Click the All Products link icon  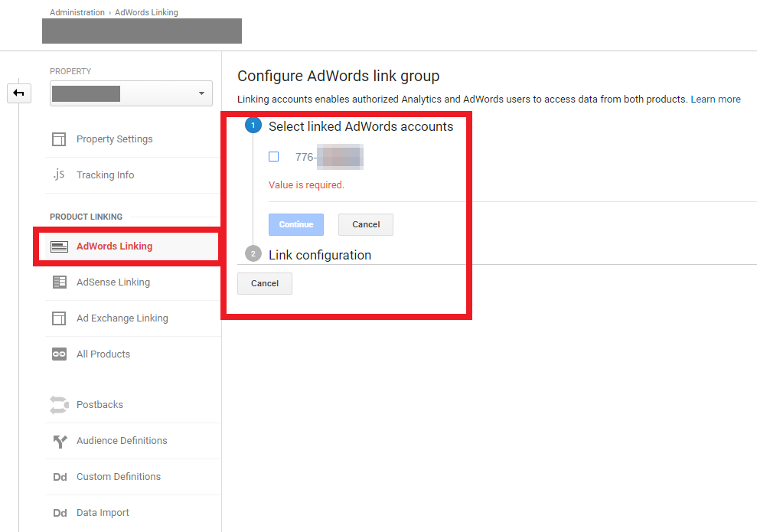click(x=59, y=354)
